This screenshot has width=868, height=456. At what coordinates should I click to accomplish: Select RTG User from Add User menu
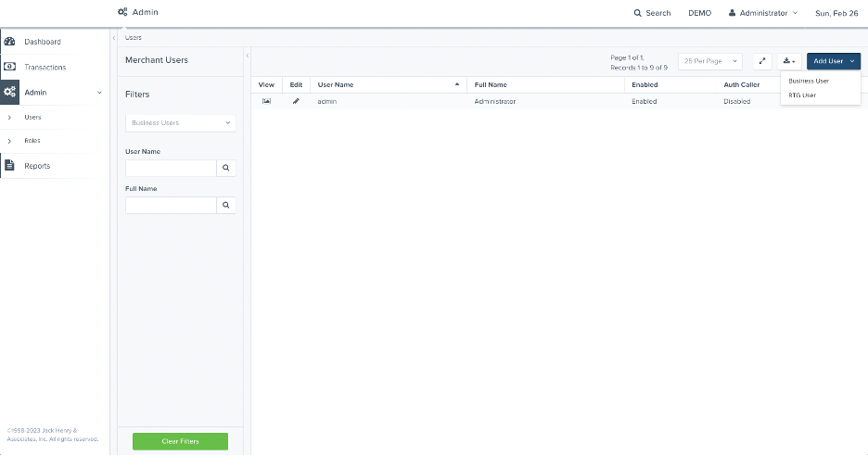[x=802, y=95]
